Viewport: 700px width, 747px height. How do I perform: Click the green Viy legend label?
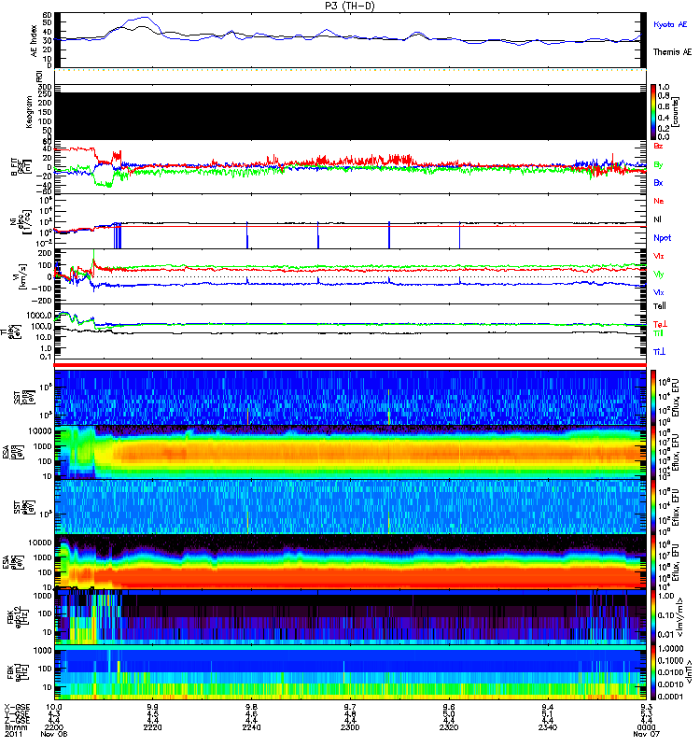click(x=658, y=274)
